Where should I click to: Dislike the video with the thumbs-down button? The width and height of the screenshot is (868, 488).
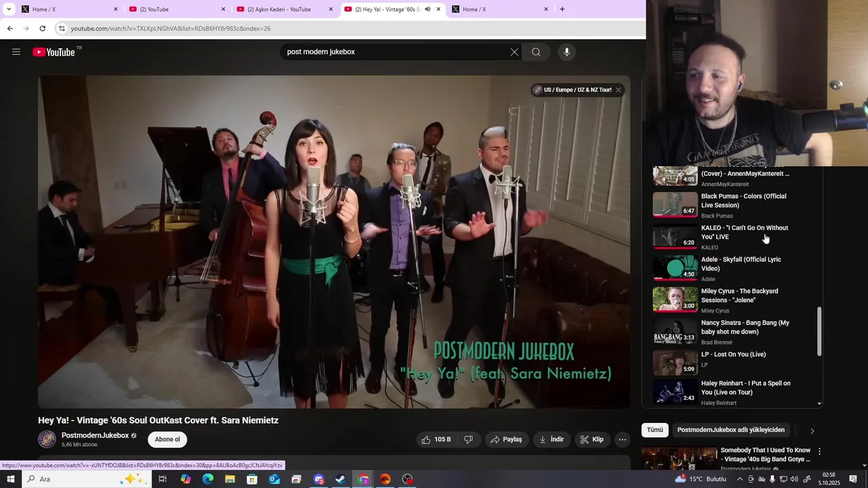click(x=468, y=439)
